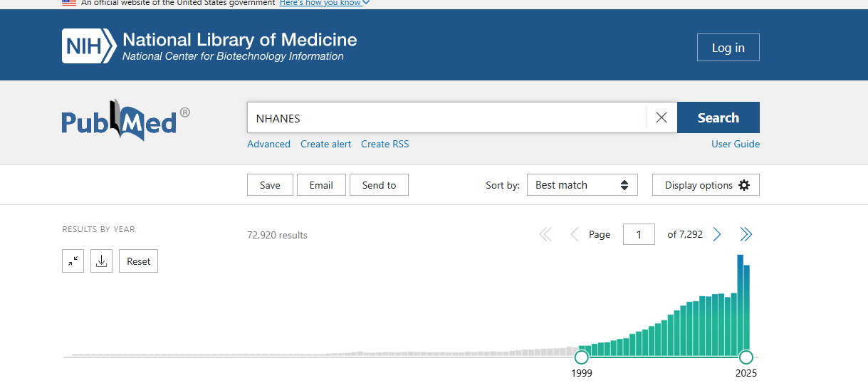This screenshot has width=868, height=383.
Task: Click the page number input field
Action: click(x=639, y=234)
